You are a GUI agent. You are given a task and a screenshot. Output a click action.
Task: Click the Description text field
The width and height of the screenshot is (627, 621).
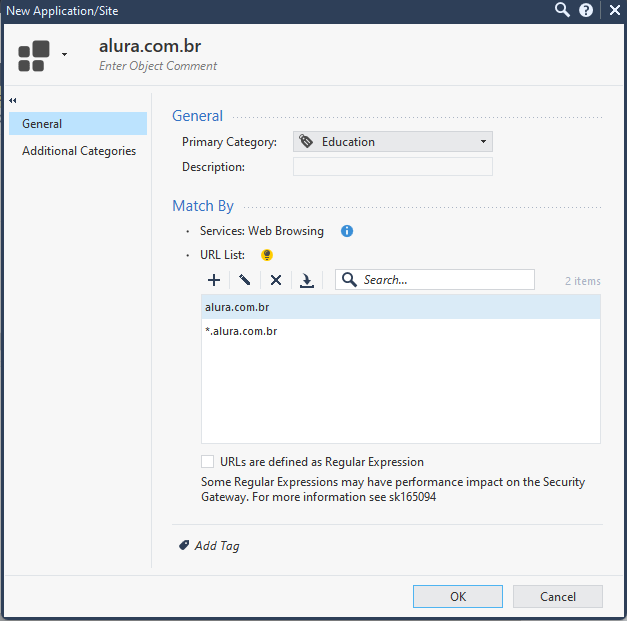(393, 166)
